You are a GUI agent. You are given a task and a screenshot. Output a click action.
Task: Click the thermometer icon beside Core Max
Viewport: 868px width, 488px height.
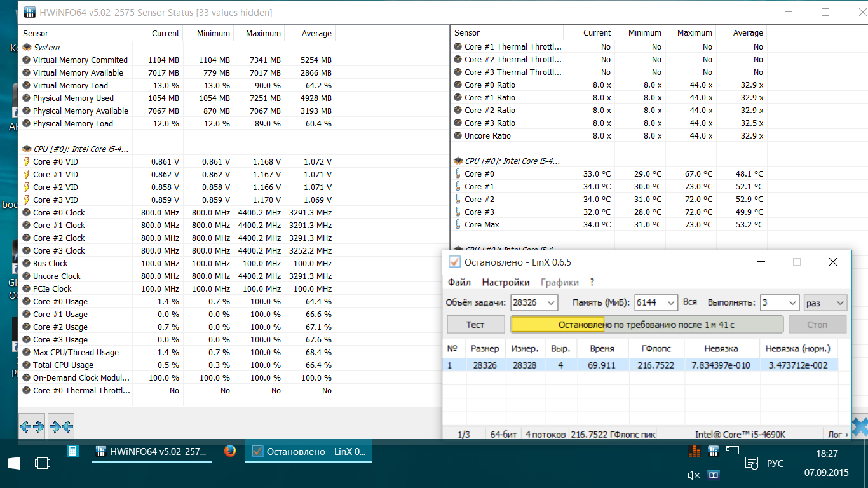tap(458, 224)
